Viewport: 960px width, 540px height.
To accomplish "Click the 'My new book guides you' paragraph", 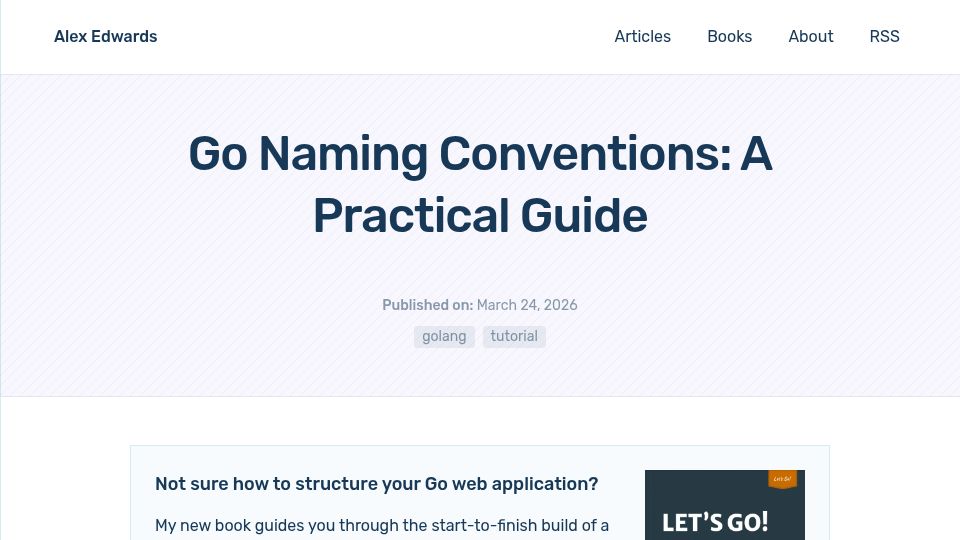I will pos(382,526).
